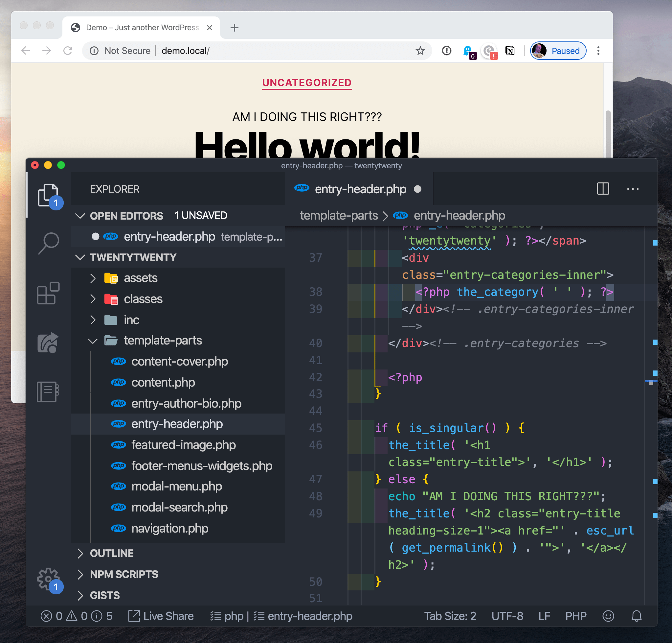Viewport: 672px width, 643px height.
Task: Click the notifications bell in status bar
Action: 637,616
